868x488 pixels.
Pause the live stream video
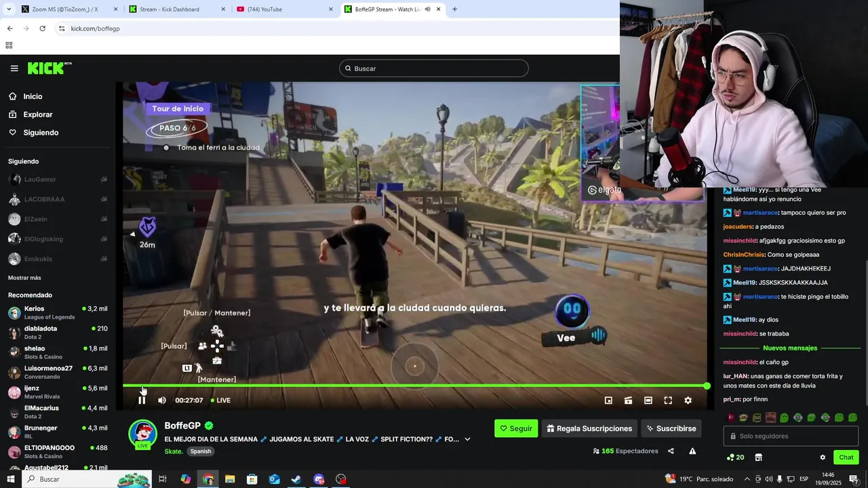click(x=142, y=401)
